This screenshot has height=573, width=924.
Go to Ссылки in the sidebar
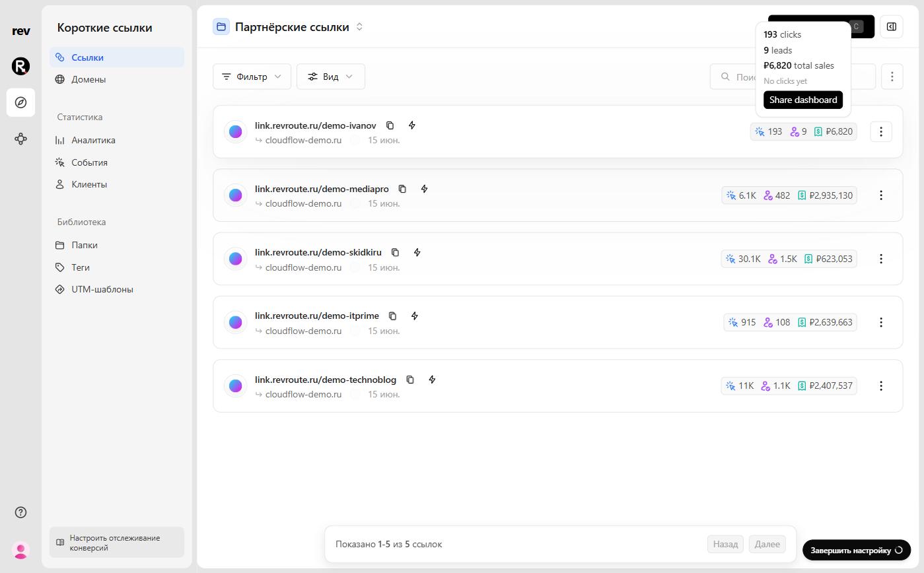point(117,57)
